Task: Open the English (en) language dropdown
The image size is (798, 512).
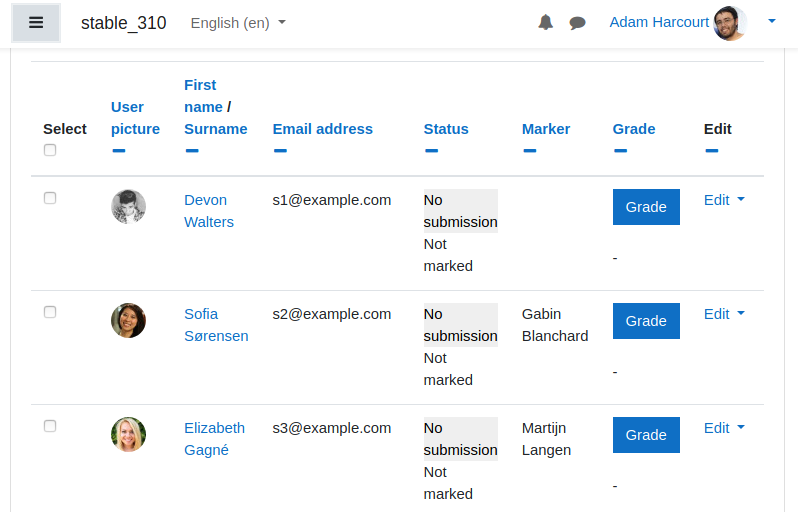Action: click(x=238, y=23)
